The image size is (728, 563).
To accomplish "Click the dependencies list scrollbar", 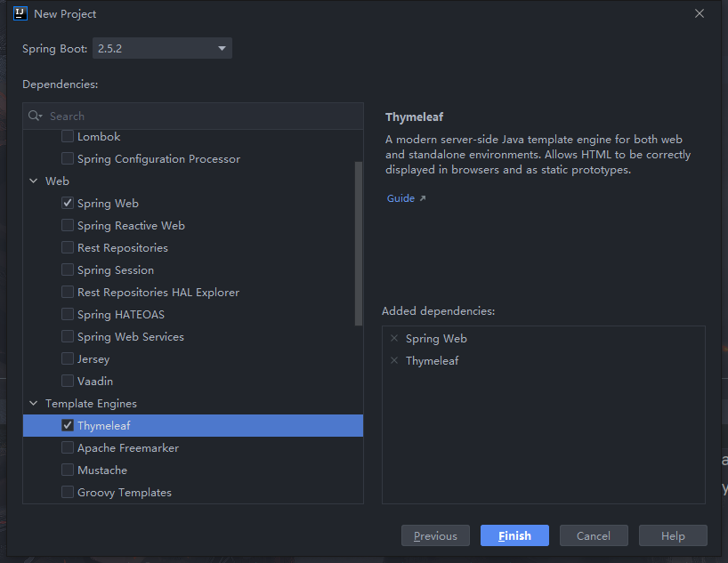I will [x=358, y=244].
